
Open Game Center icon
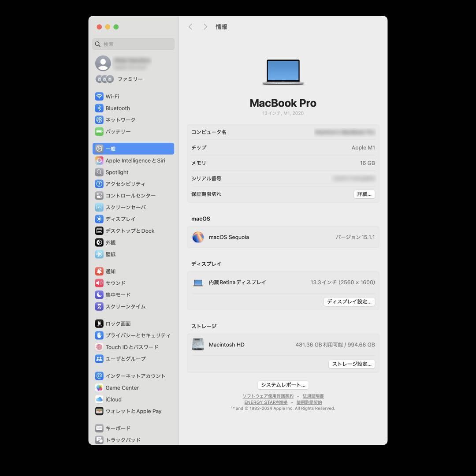(99, 388)
